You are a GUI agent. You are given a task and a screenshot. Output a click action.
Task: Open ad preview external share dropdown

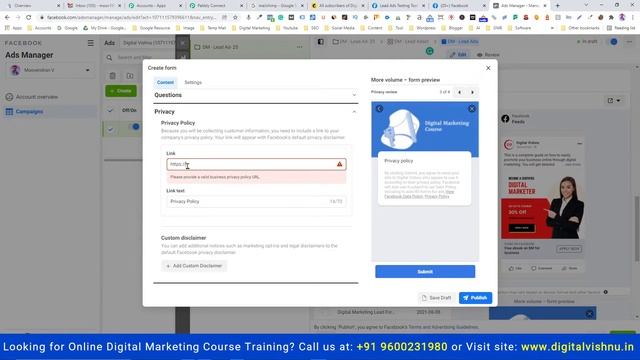(613, 100)
